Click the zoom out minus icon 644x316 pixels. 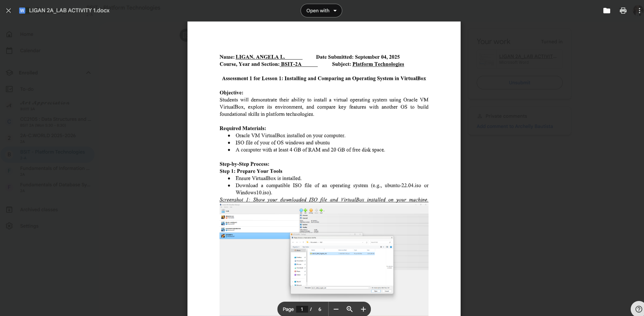click(336, 309)
